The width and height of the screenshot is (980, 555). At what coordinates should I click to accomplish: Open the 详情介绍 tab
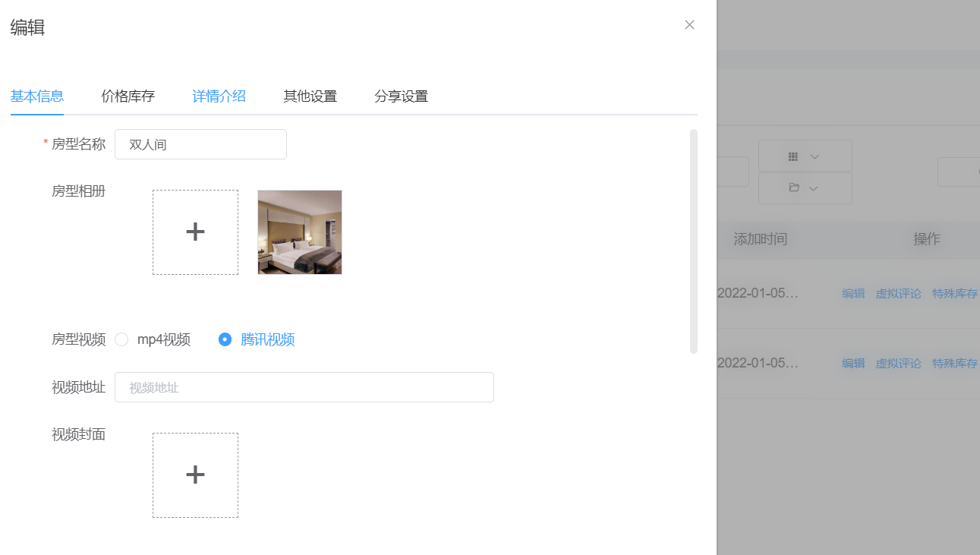click(219, 96)
